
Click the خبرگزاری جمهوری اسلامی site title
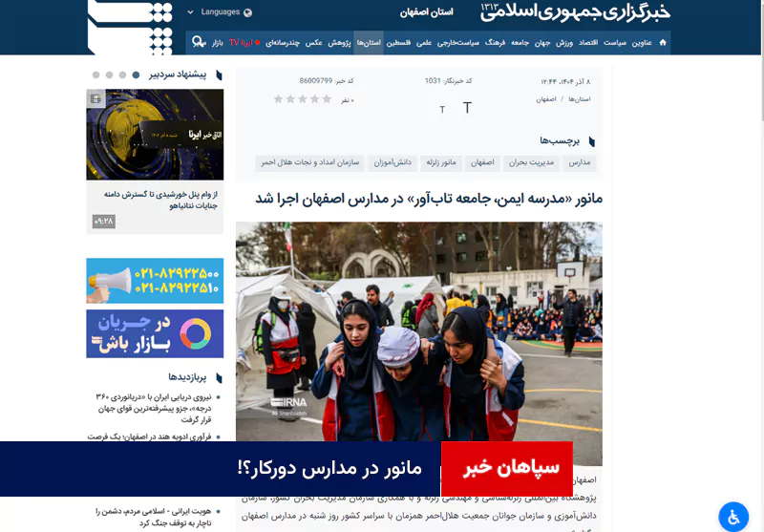coord(575,12)
